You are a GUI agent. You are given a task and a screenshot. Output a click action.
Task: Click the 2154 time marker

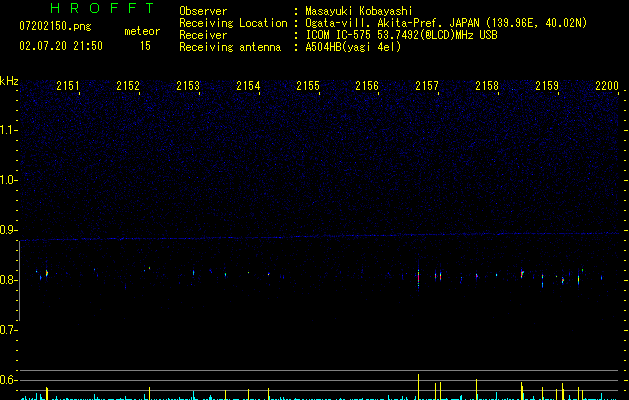(x=248, y=86)
